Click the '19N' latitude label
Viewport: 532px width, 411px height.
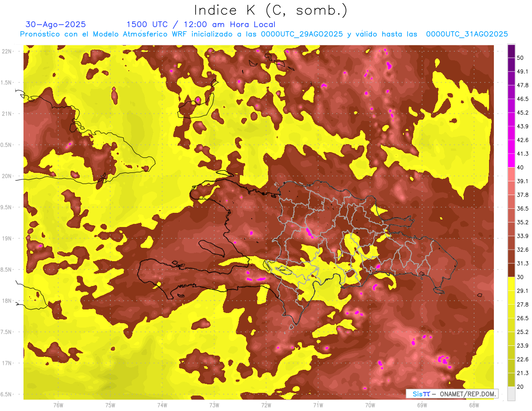(7, 238)
